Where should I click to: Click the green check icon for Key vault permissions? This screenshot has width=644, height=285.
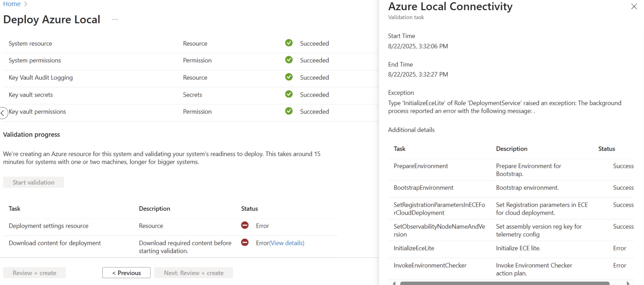pos(289,111)
